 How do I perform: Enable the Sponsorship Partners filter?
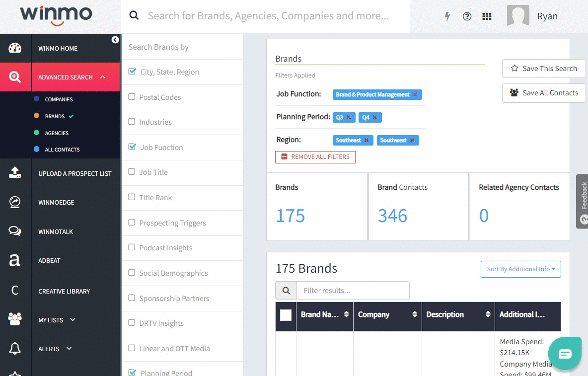tap(132, 298)
